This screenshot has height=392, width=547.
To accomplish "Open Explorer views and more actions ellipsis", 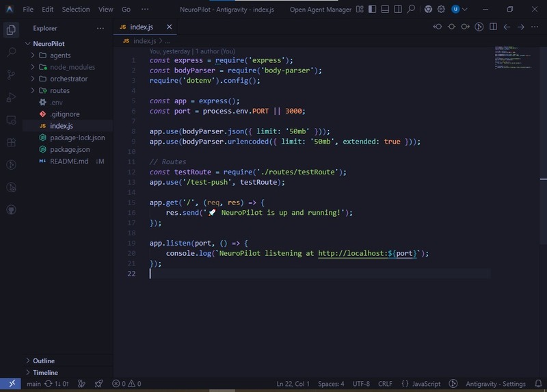I will (x=101, y=28).
